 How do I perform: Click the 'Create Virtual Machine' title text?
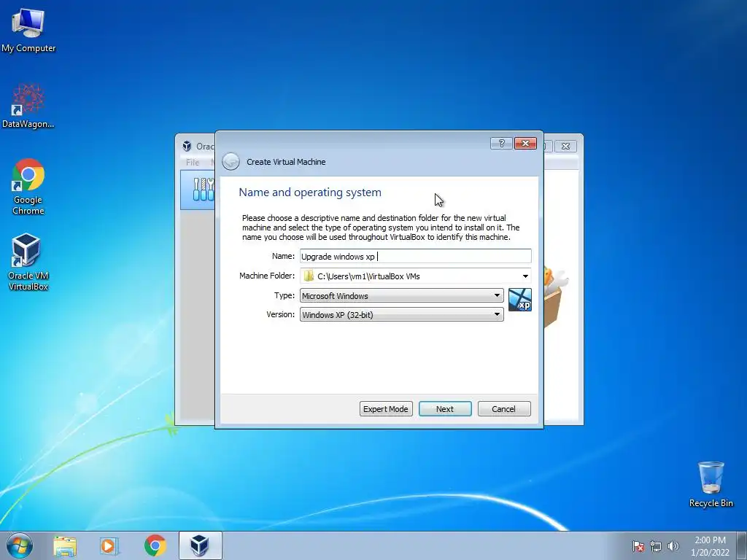tap(286, 162)
